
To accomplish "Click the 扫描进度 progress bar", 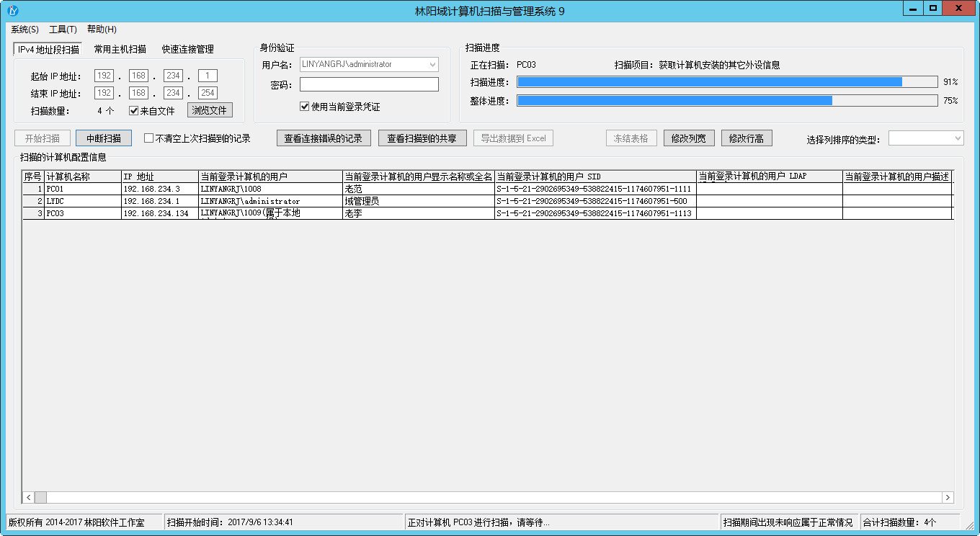I will [727, 82].
